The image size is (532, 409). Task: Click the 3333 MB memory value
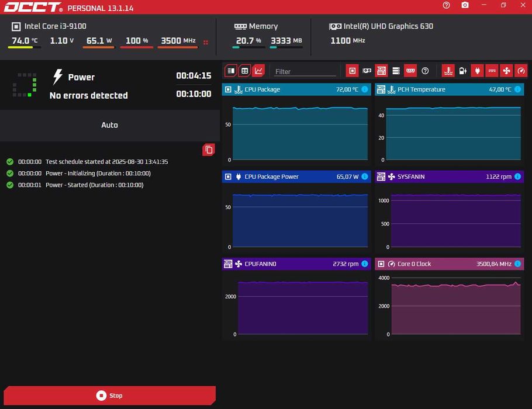pos(286,41)
